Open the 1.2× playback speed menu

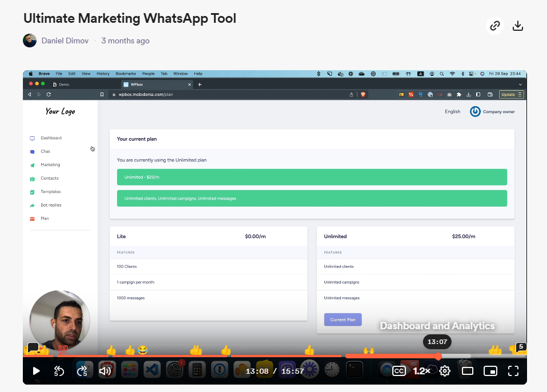point(421,371)
